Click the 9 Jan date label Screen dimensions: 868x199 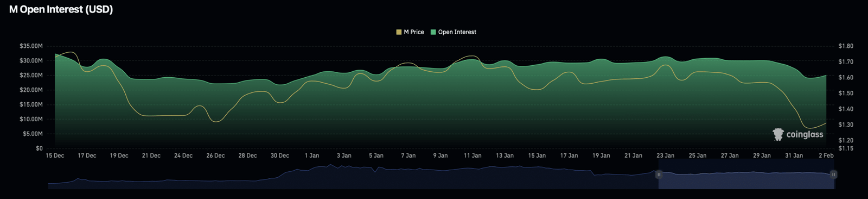441,156
